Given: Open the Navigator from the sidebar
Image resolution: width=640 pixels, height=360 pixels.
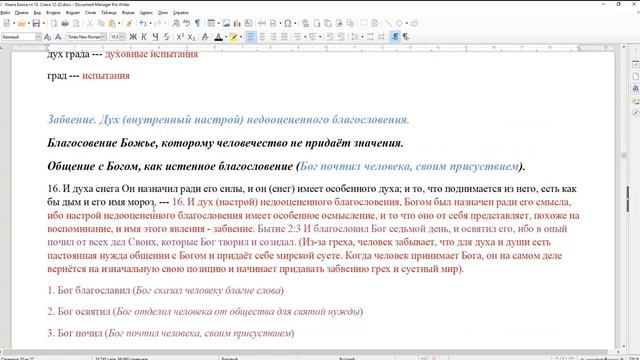Looking at the screenshot, I should point(636,113).
